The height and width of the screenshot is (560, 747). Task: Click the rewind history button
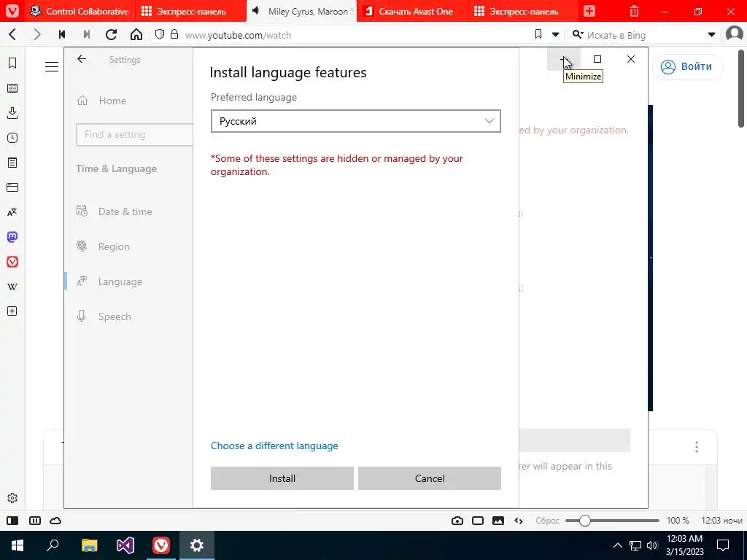pos(62,34)
